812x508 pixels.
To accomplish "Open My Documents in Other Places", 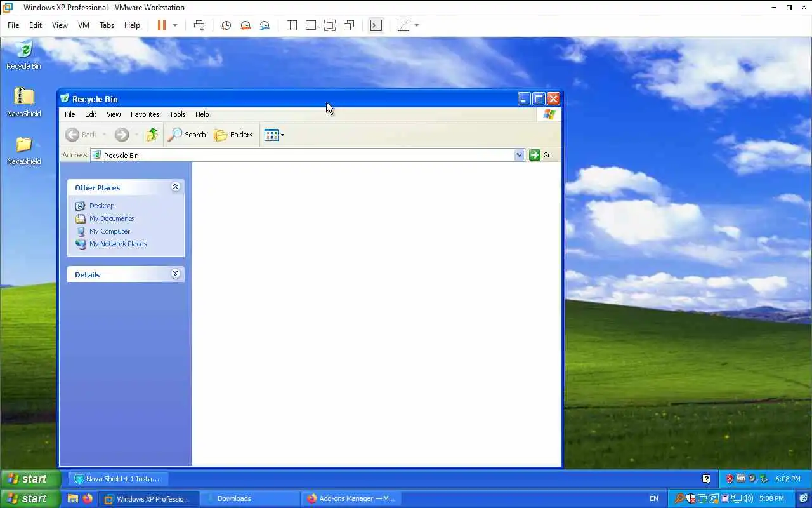I will click(112, 218).
